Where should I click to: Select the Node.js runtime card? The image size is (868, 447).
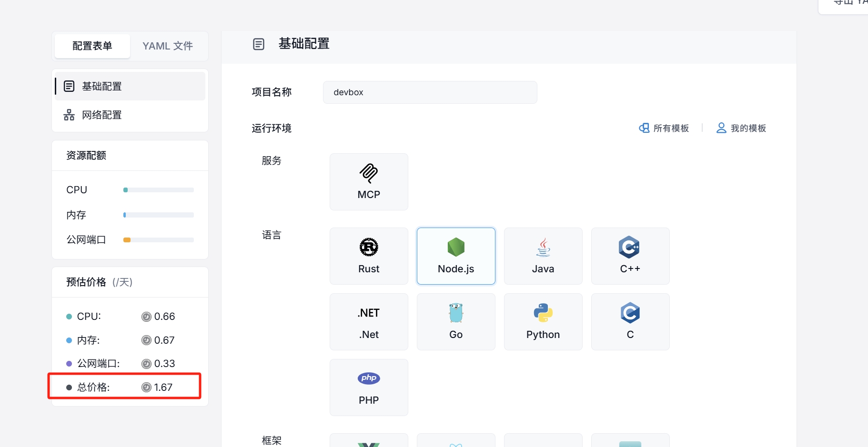456,256
